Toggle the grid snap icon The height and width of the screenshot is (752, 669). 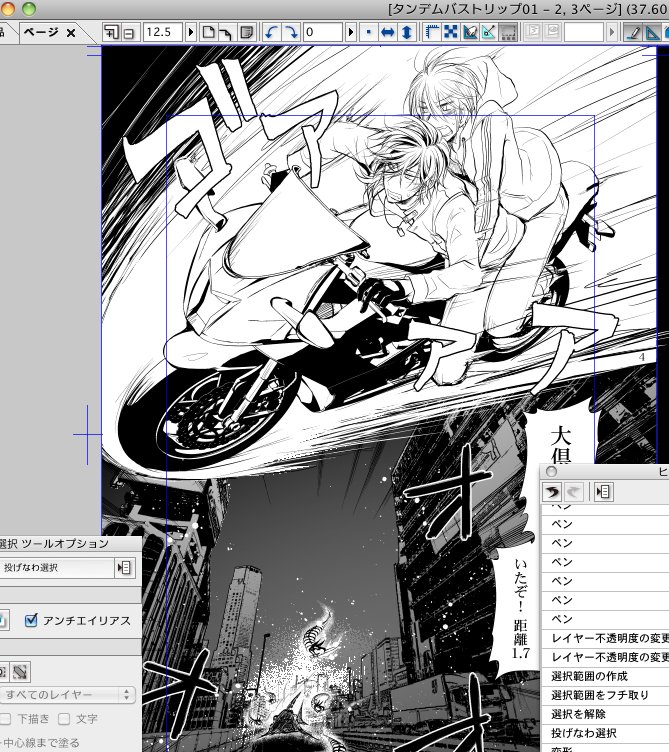pos(508,32)
